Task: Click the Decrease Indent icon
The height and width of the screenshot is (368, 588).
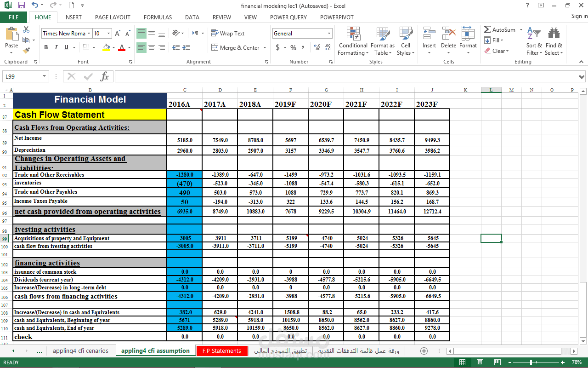Action: point(176,47)
